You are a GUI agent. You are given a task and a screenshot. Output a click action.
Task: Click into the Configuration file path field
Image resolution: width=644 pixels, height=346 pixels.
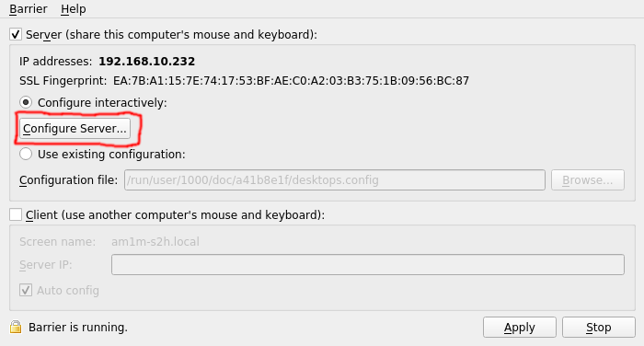click(335, 180)
